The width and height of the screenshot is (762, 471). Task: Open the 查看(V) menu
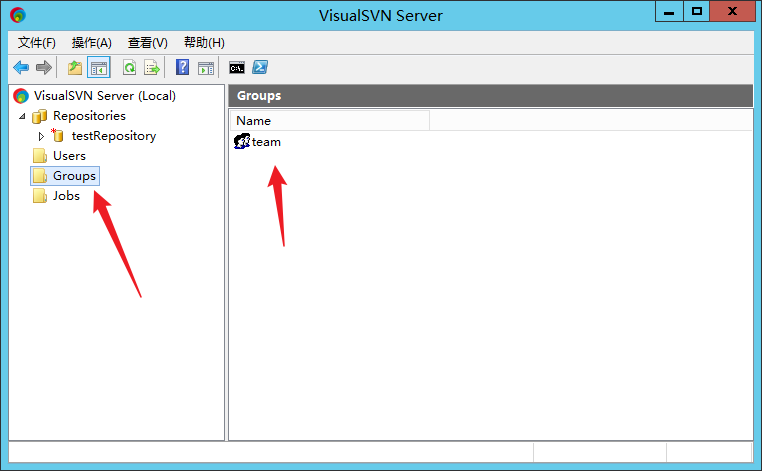click(148, 43)
